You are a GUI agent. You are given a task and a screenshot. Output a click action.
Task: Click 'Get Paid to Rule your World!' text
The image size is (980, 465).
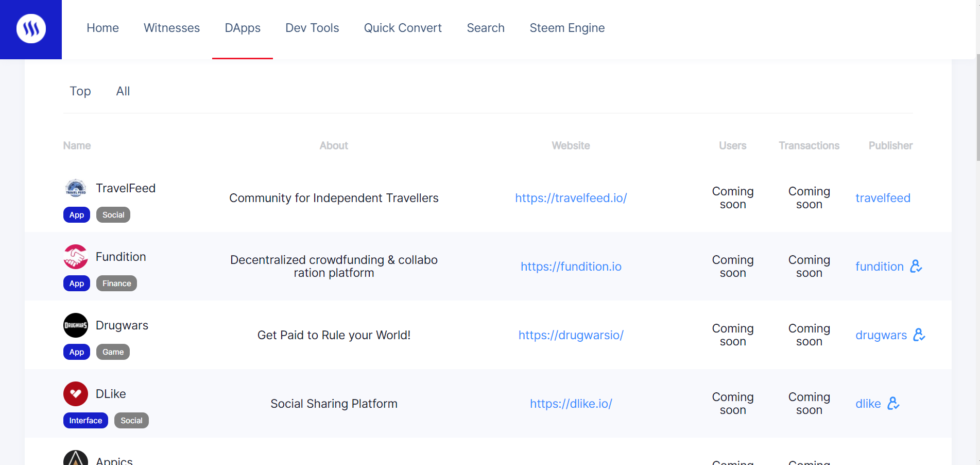coord(334,335)
